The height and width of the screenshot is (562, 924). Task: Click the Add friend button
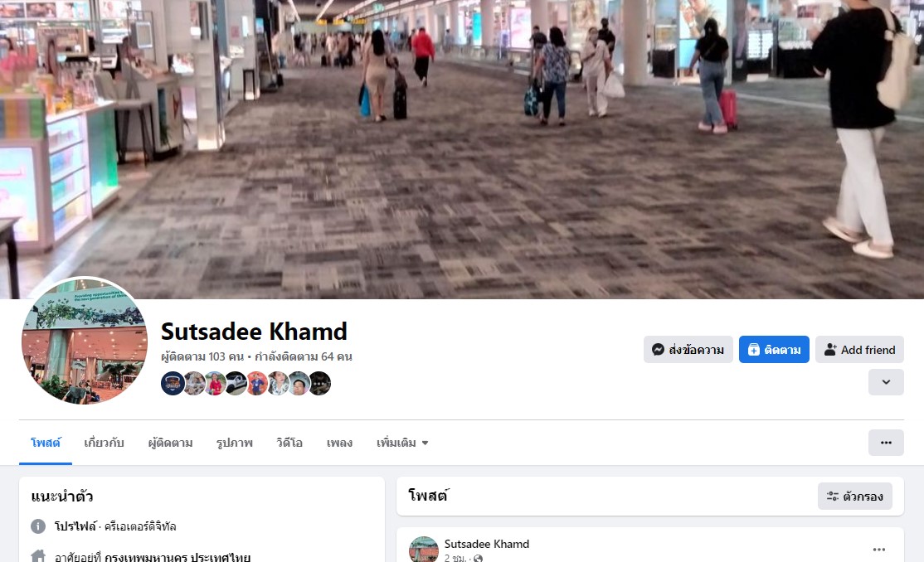coord(859,350)
